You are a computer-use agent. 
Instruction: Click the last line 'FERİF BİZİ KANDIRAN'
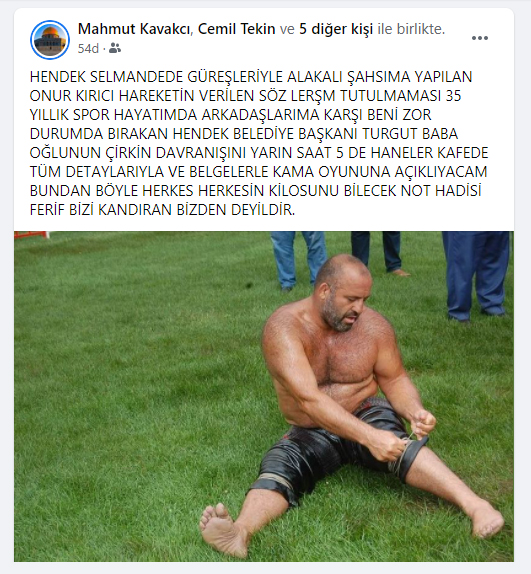[x=162, y=210]
